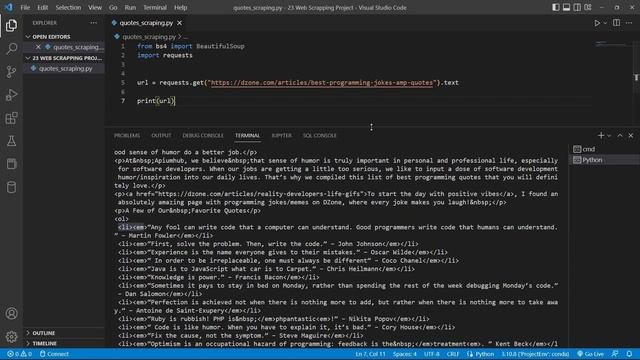The image size is (640, 360).
Task: Split the editor right
Action: [617, 23]
